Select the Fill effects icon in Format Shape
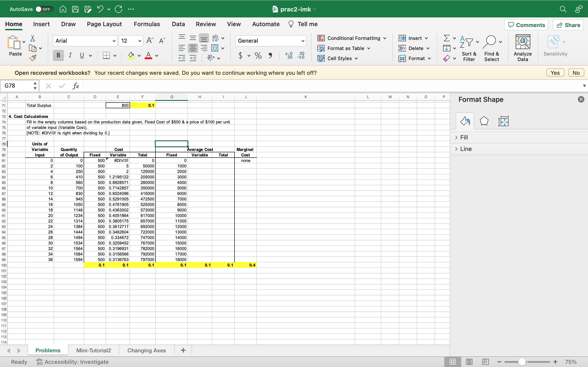Screen dimensions: 588x367 pyautogui.click(x=465, y=121)
